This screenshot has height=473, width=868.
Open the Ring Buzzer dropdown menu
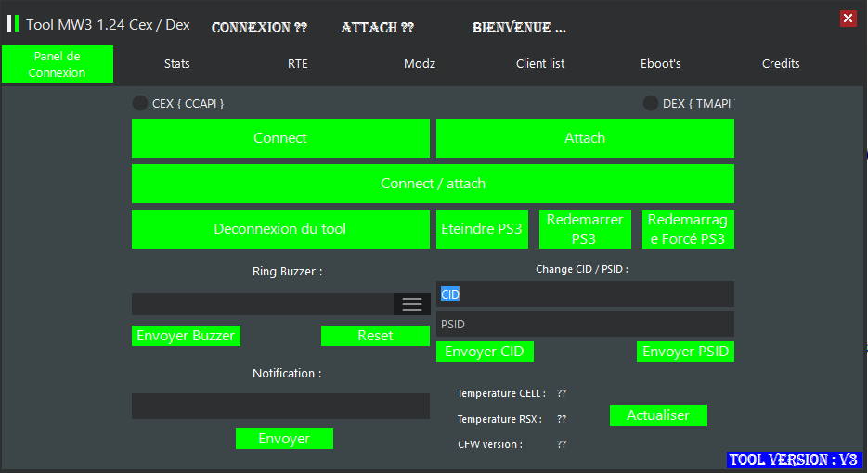(411, 304)
